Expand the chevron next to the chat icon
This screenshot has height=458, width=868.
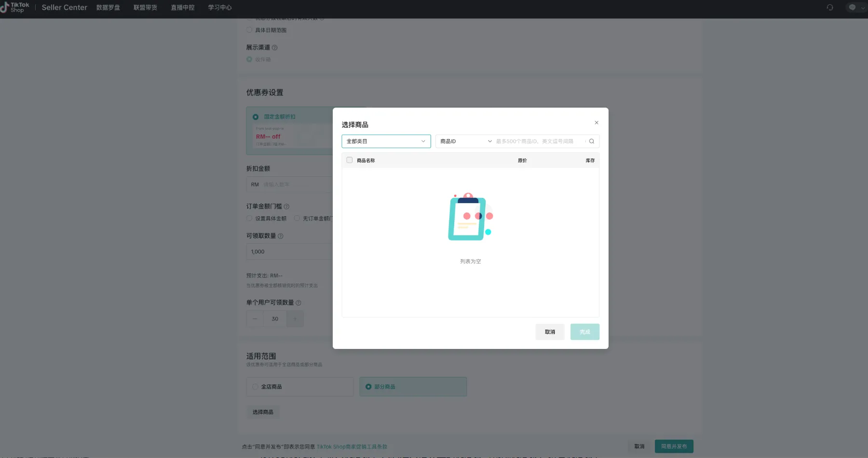point(863,8)
